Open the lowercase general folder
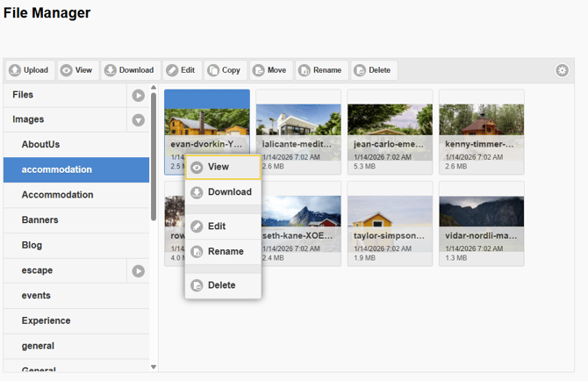Screen dimensions: 588x381 point(76,346)
